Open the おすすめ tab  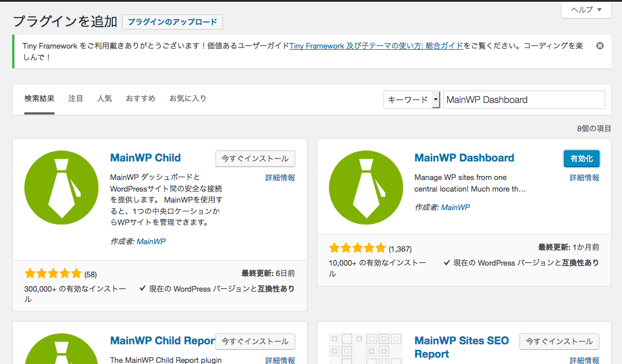coord(140,98)
